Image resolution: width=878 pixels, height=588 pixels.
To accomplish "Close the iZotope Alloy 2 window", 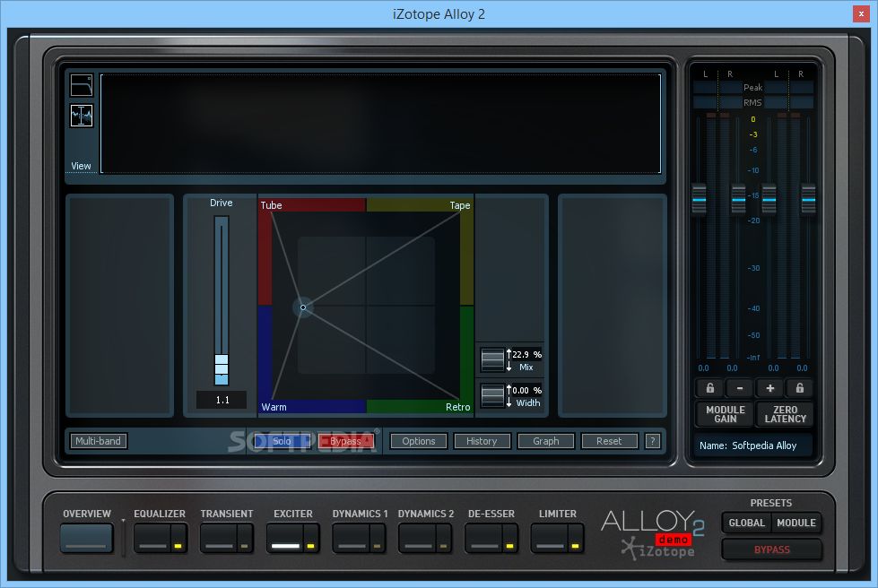I will point(861,14).
